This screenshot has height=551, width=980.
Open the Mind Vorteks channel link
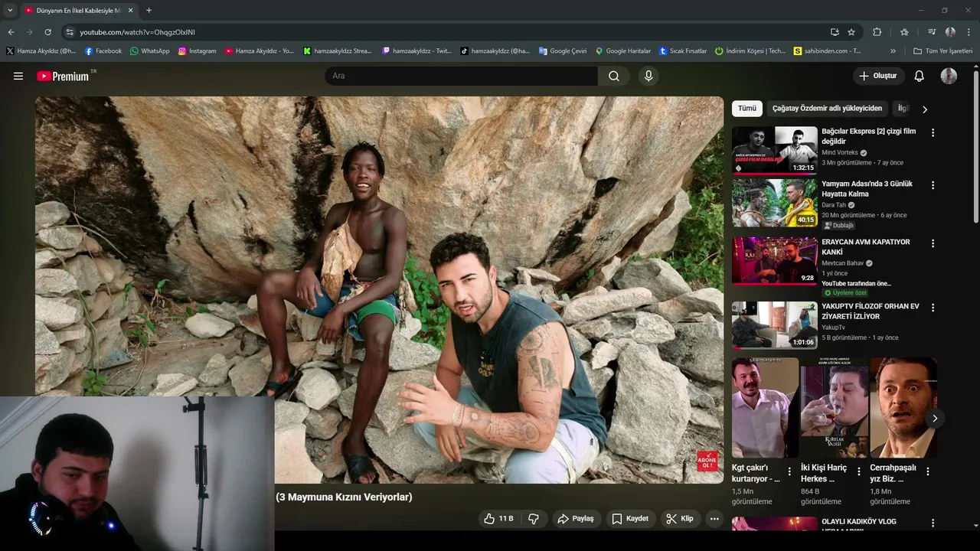(x=840, y=152)
